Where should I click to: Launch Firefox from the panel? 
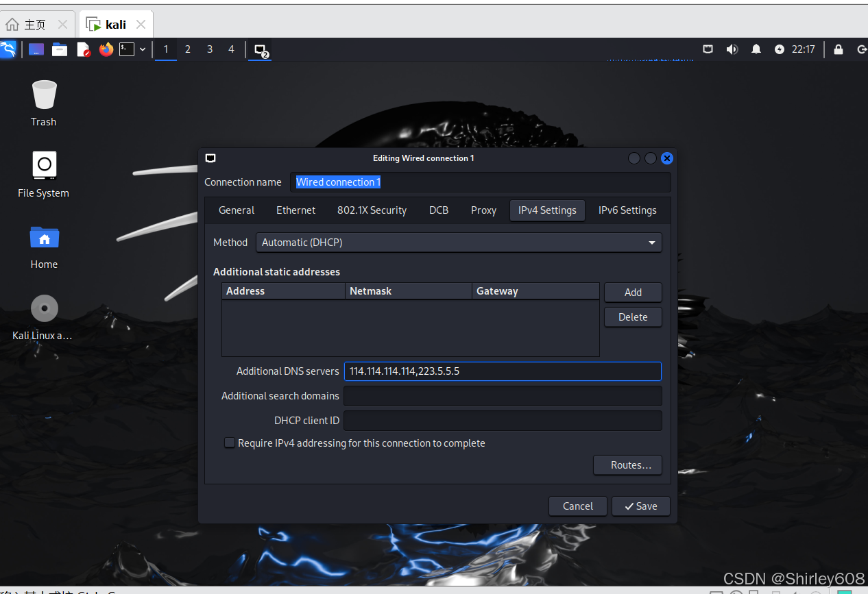click(x=106, y=49)
